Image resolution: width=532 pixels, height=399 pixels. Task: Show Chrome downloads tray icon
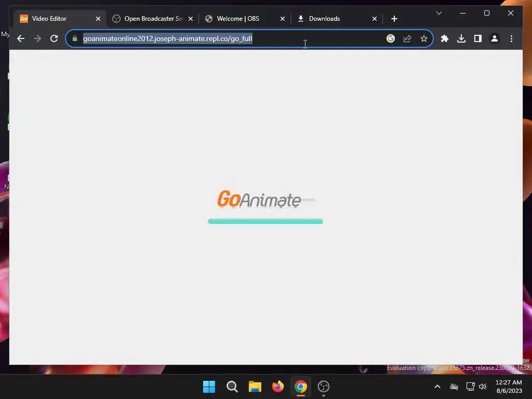[461, 38]
